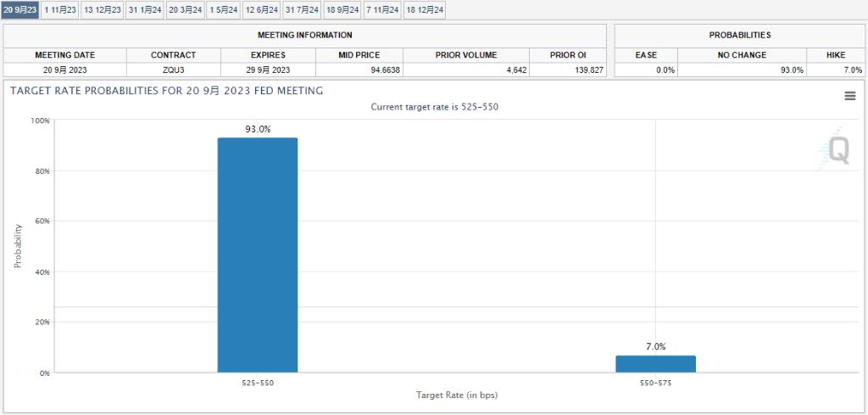
Task: Open the 7 11月24 meeting tab
Action: pos(382,10)
